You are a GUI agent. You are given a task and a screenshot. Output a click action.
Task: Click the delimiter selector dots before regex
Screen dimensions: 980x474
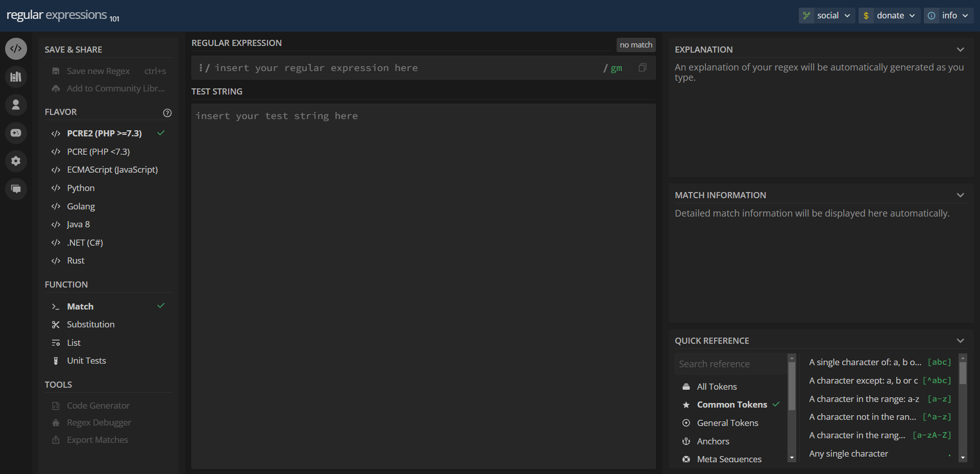(x=201, y=67)
